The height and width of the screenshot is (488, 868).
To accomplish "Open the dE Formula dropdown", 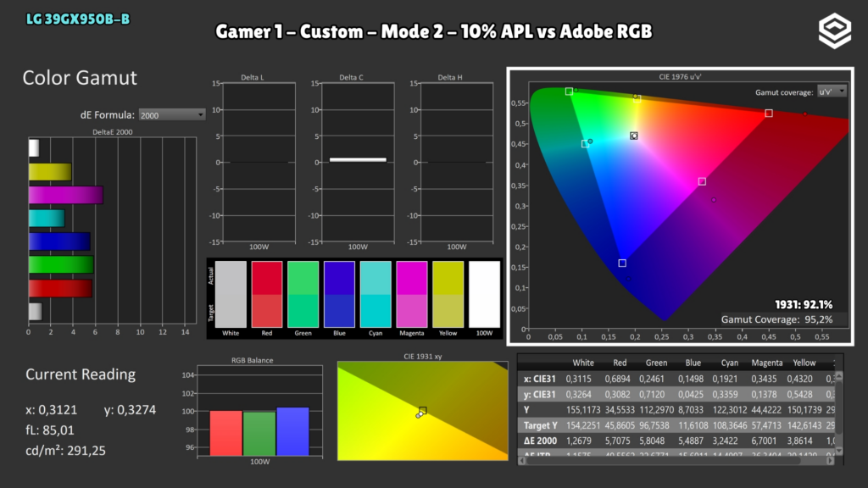I will click(x=171, y=114).
